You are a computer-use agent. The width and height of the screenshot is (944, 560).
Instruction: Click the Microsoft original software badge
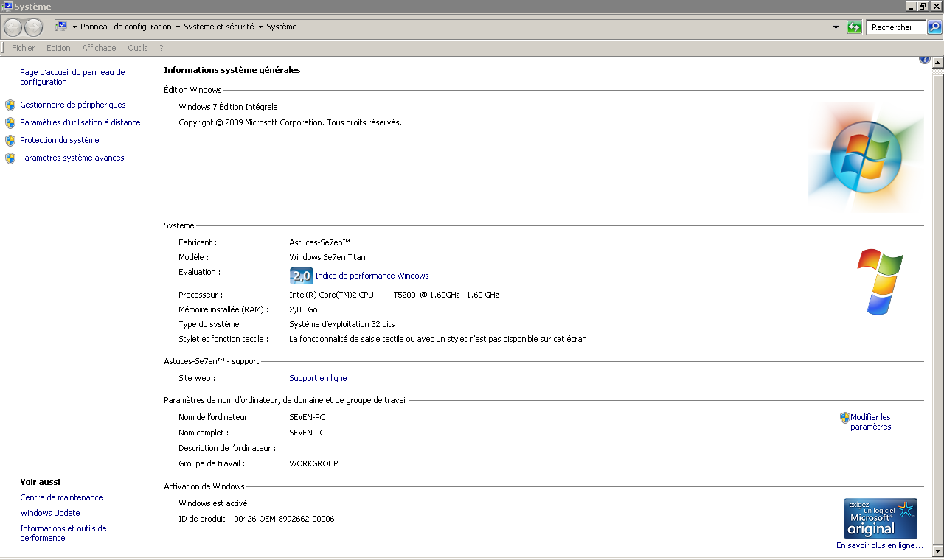pos(881,518)
